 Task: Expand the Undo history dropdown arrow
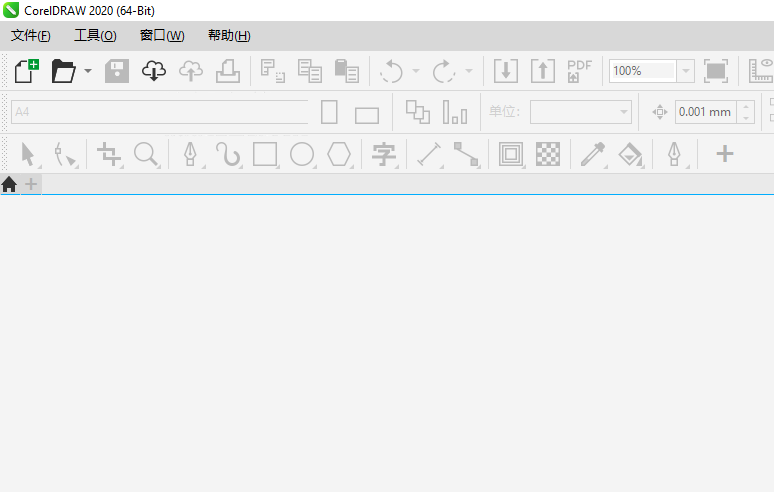[416, 71]
